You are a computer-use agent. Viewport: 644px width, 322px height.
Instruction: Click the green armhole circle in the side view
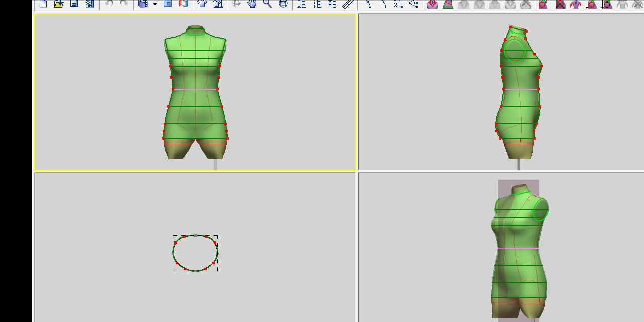pos(514,51)
